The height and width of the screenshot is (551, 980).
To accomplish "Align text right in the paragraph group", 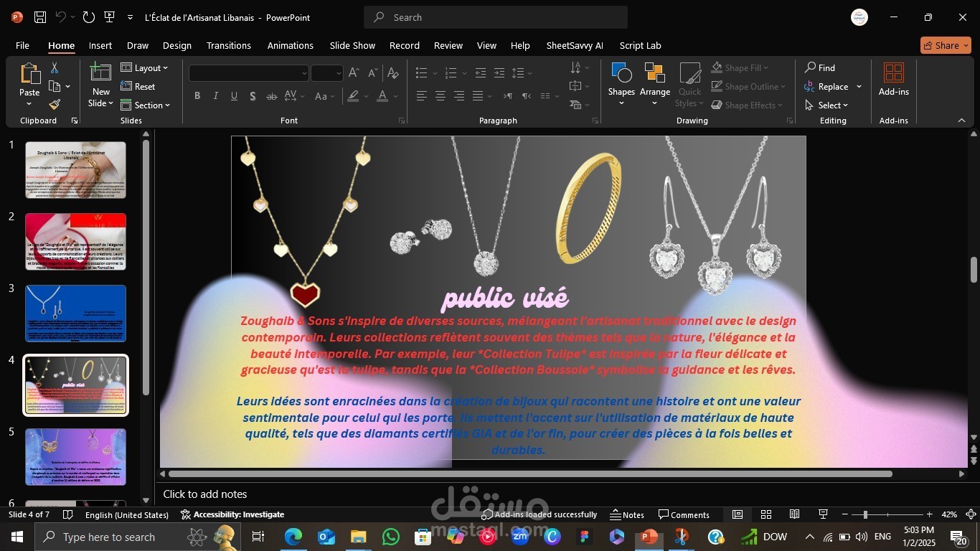I will tap(459, 96).
